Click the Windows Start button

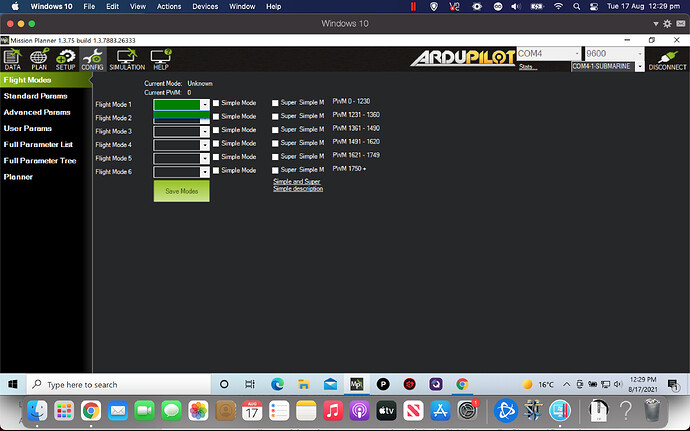pos(12,384)
